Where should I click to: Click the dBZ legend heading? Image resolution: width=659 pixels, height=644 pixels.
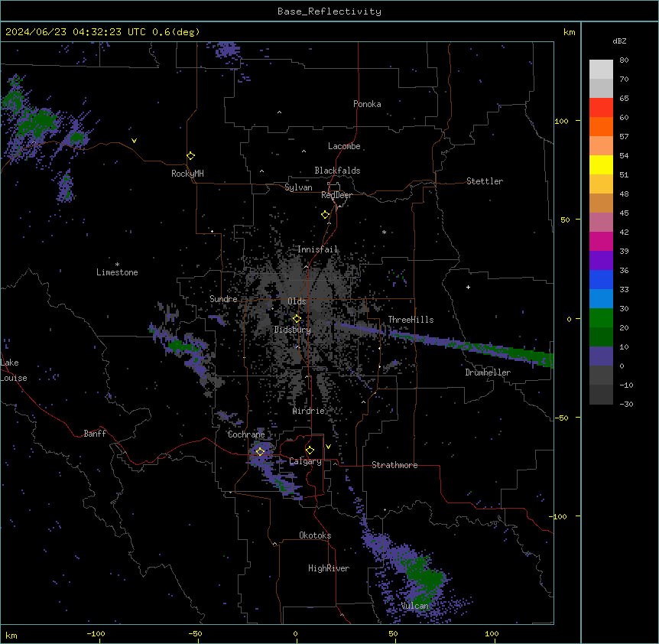click(x=619, y=41)
